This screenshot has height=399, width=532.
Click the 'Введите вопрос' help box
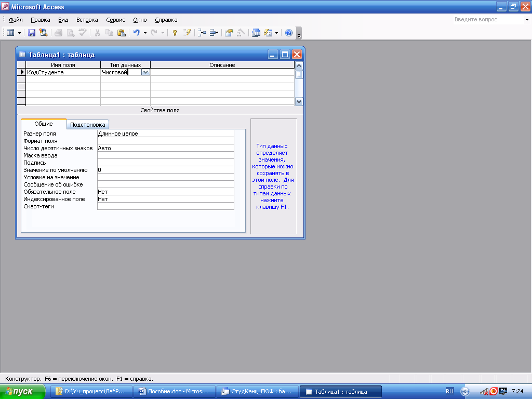click(x=487, y=20)
